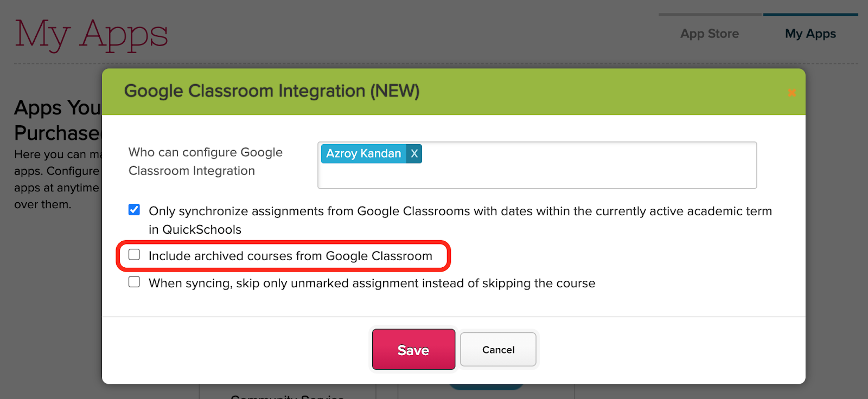Cancel the configuration dialog
Viewport: 868px width, 399px height.
click(x=498, y=350)
